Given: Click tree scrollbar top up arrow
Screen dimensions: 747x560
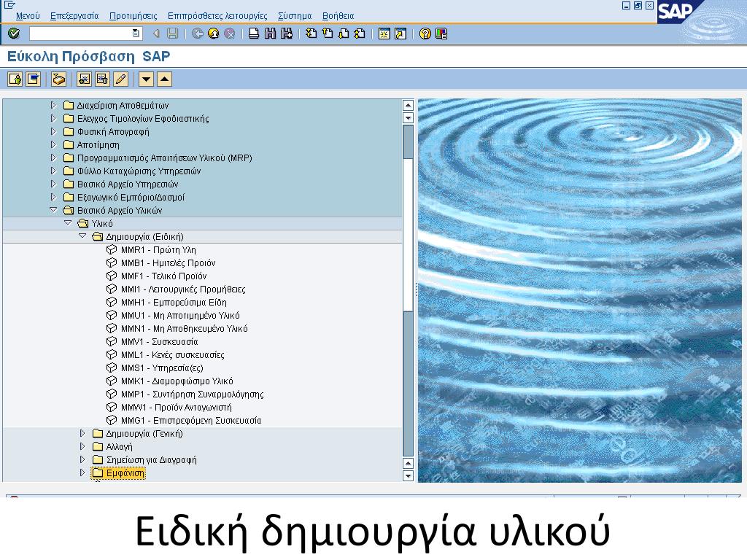Looking at the screenshot, I should [x=408, y=105].
